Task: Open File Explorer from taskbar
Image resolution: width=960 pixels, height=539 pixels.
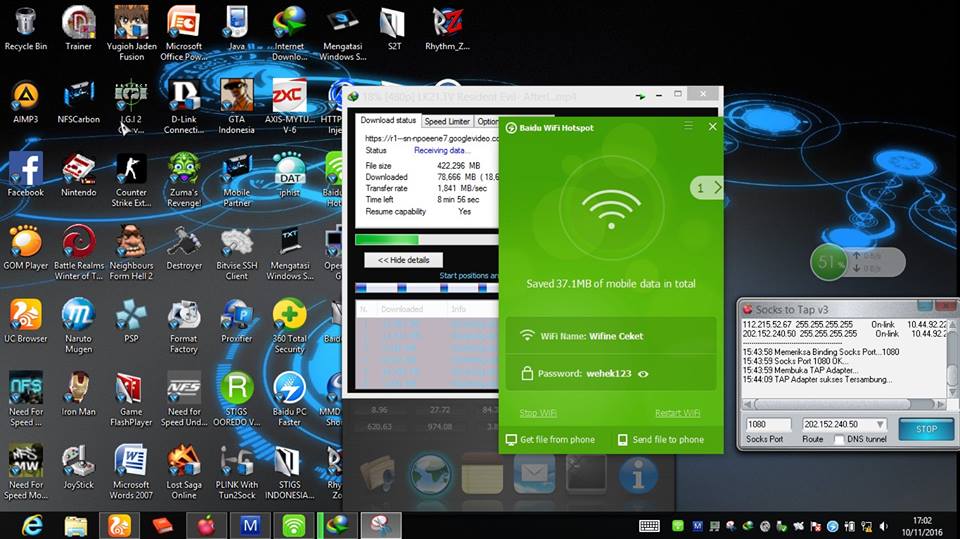Action: coord(75,526)
